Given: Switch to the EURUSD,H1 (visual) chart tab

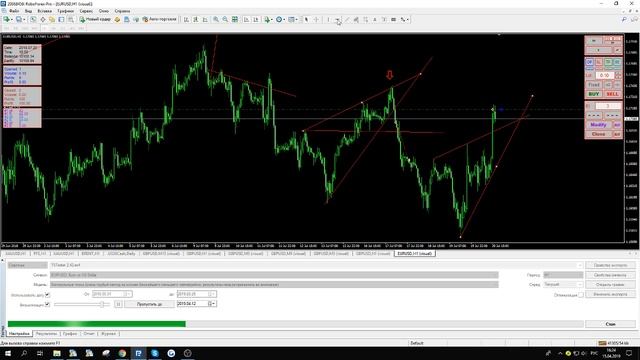Looking at the screenshot, I should (414, 253).
